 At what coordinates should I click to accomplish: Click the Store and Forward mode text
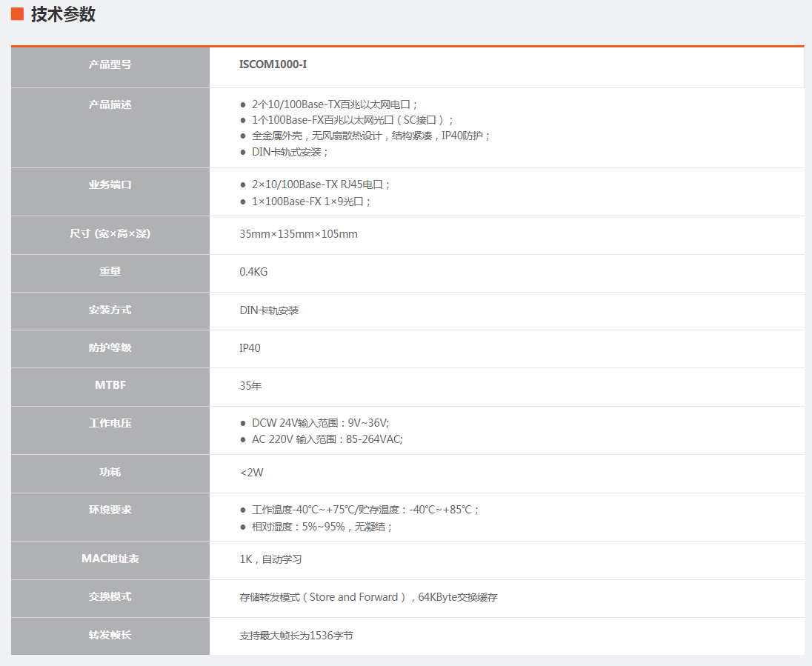354,597
